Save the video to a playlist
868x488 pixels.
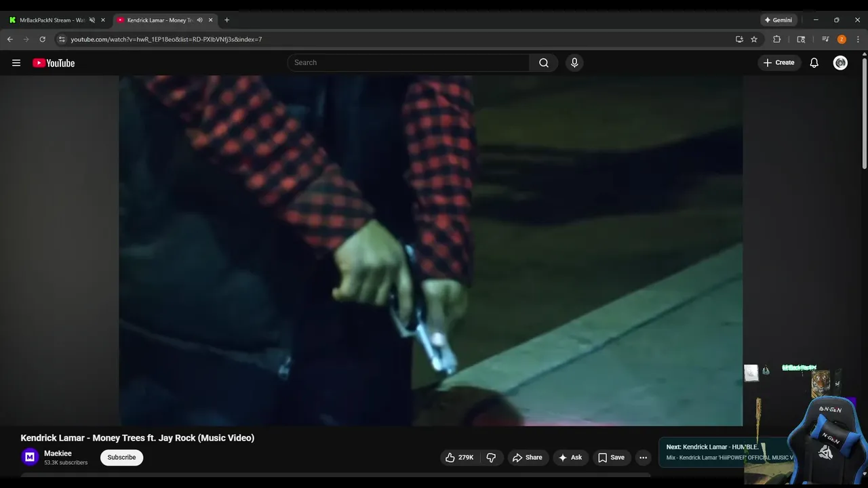pyautogui.click(x=611, y=457)
